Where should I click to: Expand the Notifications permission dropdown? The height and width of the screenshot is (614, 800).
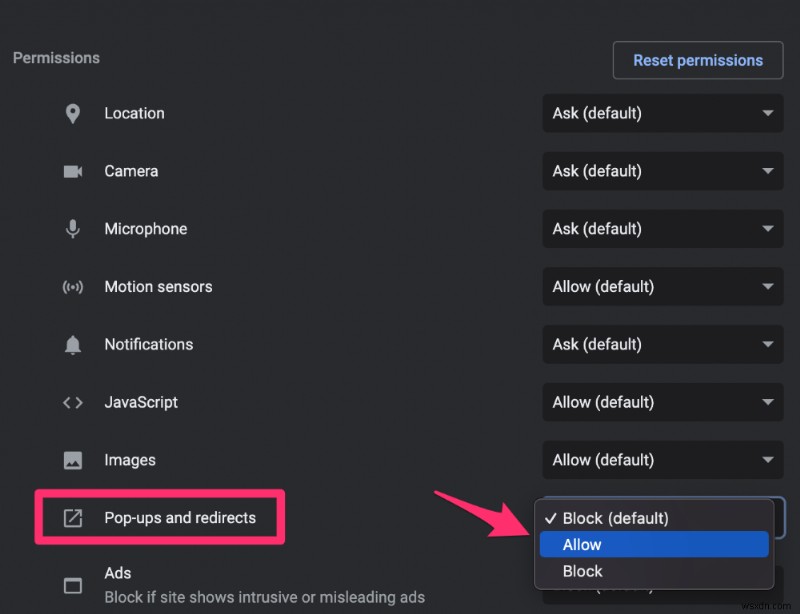(662, 344)
